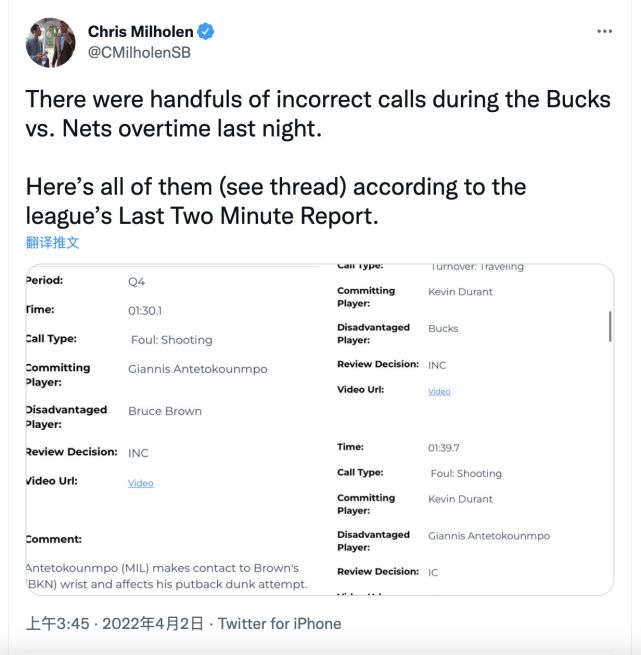Click the Bruce Brown disadvantaged player entry
This screenshot has width=641, height=655.
point(165,411)
